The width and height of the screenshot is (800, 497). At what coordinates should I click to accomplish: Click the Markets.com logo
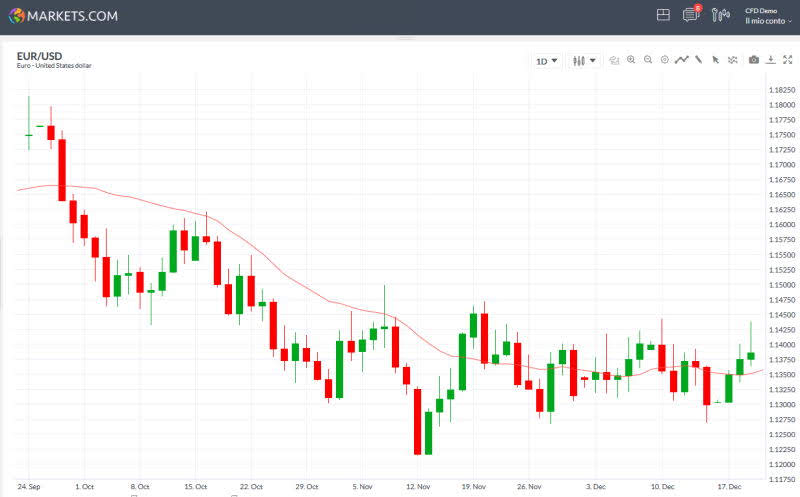tap(63, 16)
